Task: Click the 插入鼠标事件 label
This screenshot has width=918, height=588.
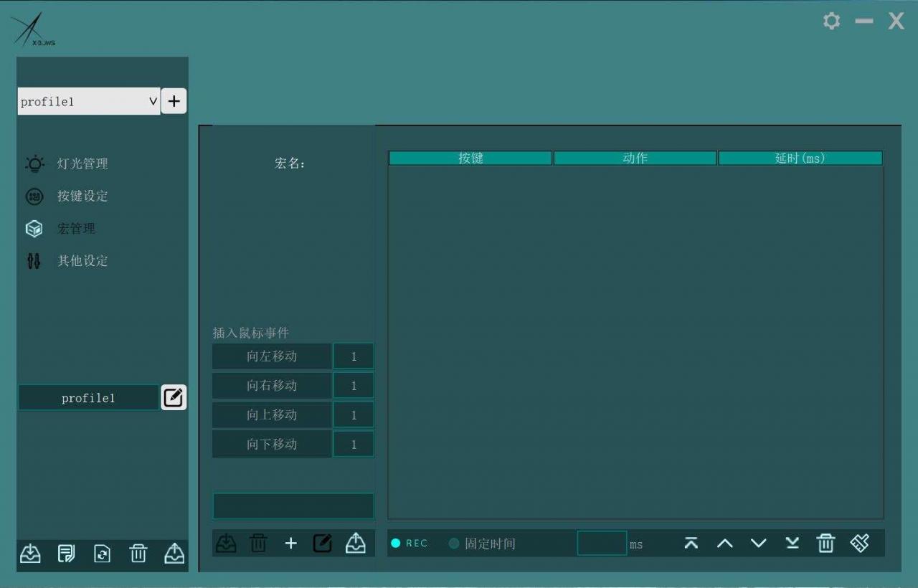Action: pos(251,333)
